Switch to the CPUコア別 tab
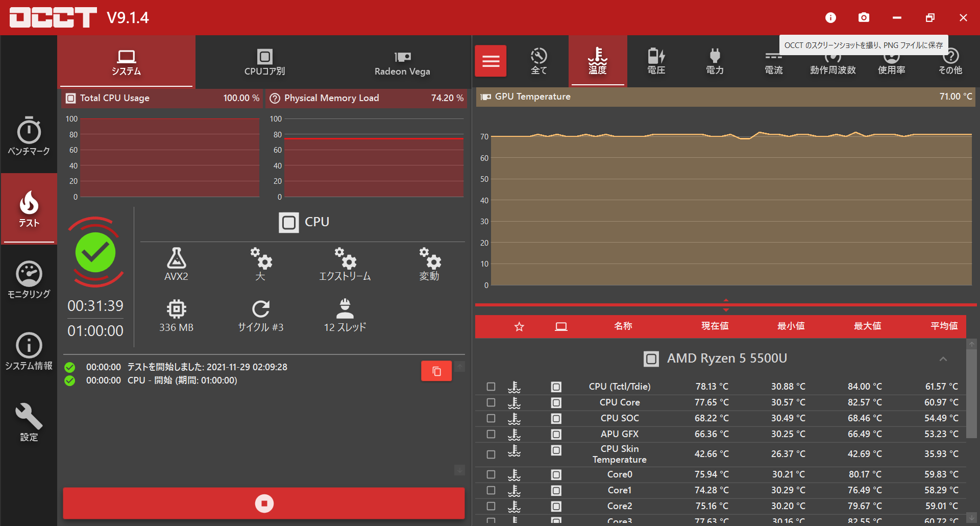980x526 pixels. tap(264, 62)
